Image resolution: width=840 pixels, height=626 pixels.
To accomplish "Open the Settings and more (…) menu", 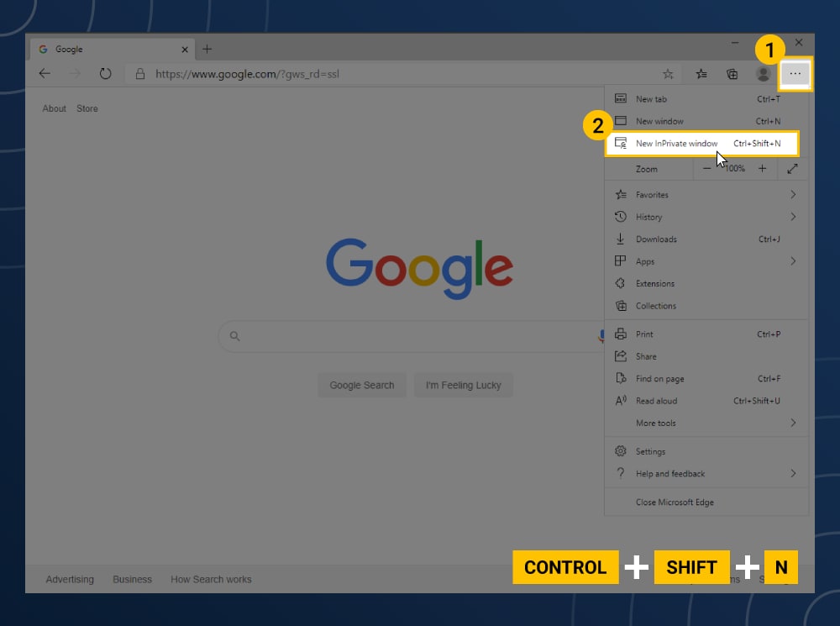I will [x=795, y=73].
